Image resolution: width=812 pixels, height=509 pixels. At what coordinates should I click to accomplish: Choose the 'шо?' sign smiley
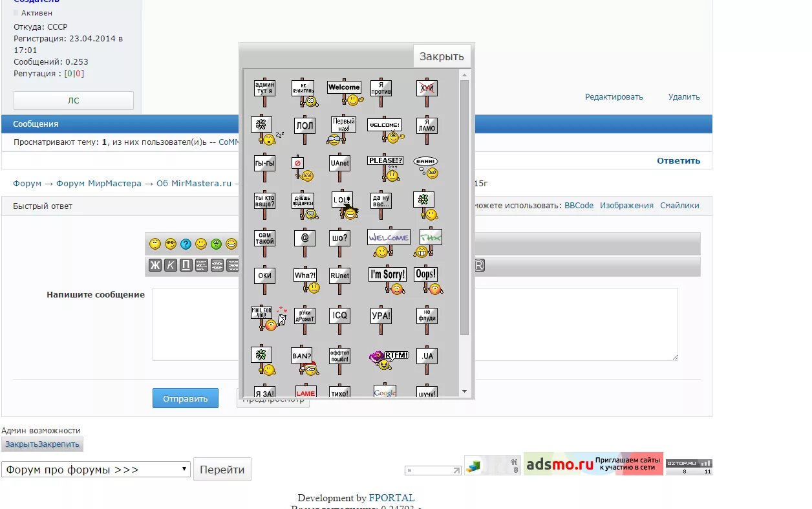click(x=339, y=243)
